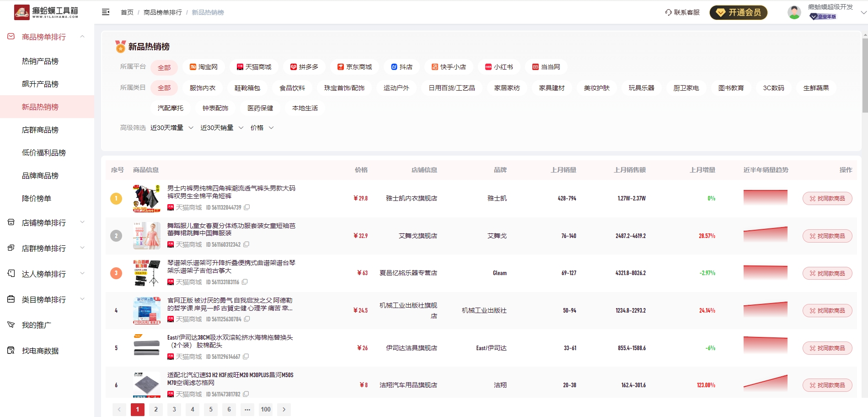Click the 我的推广 icon

11,325
